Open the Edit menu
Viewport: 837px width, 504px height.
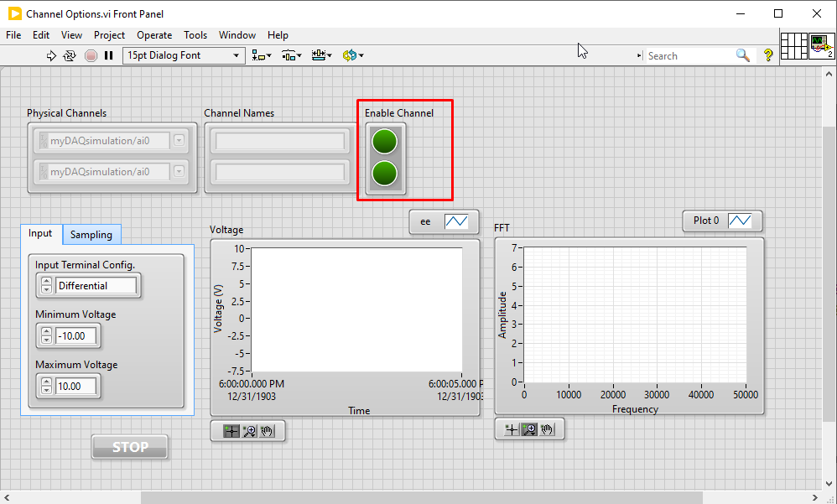(41, 35)
